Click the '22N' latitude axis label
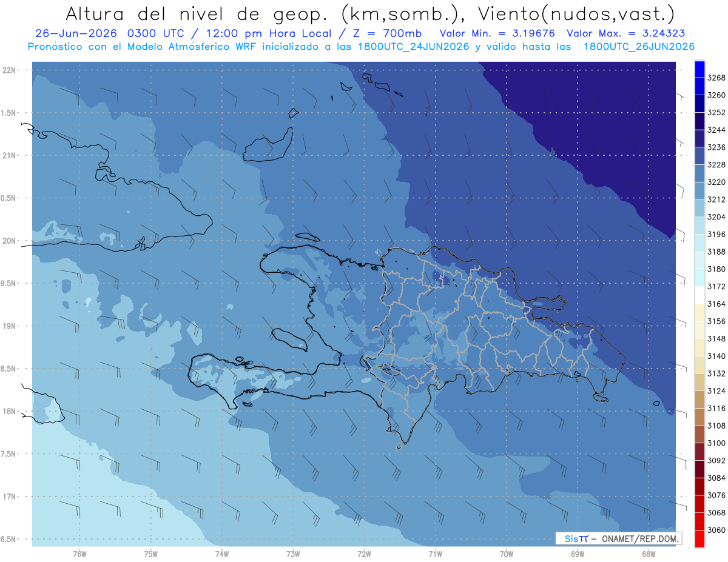 [x=10, y=70]
